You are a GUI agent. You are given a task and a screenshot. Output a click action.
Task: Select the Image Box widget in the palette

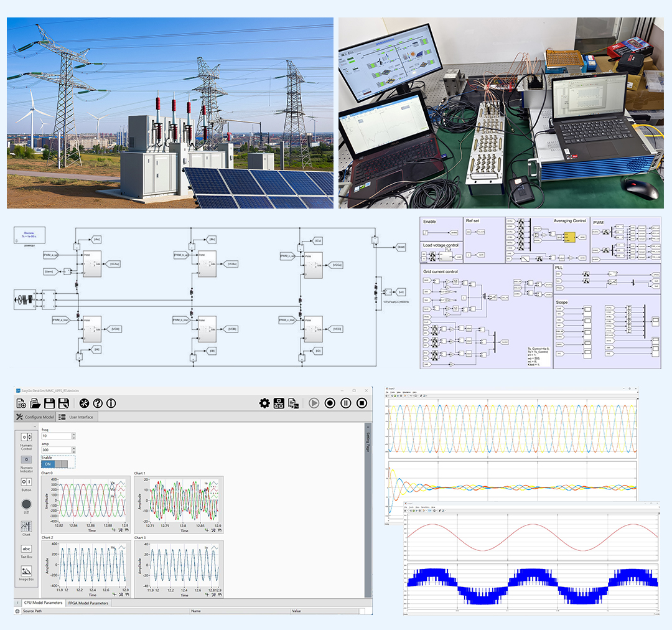click(26, 573)
